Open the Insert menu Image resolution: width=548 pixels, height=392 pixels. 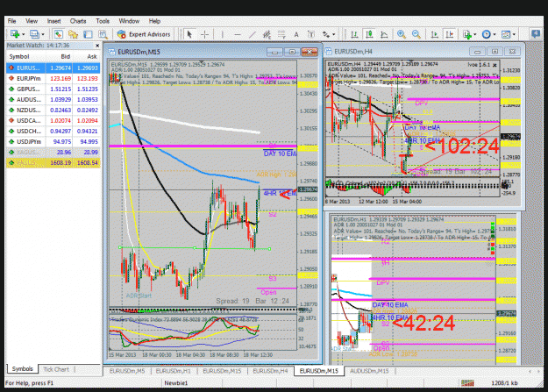point(53,21)
